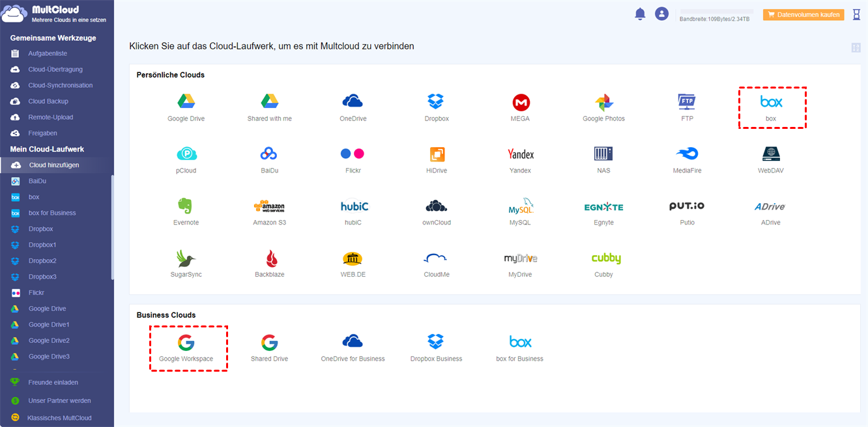Add FTP connection
This screenshot has width=868, height=427.
[x=687, y=108]
